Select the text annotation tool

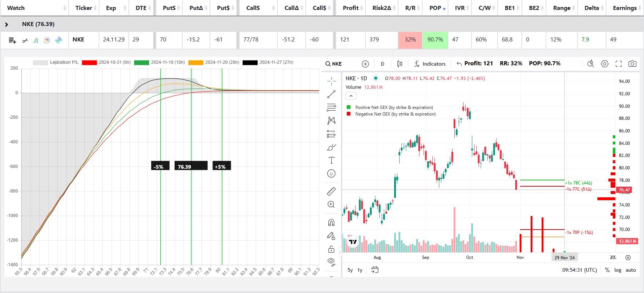[331, 160]
